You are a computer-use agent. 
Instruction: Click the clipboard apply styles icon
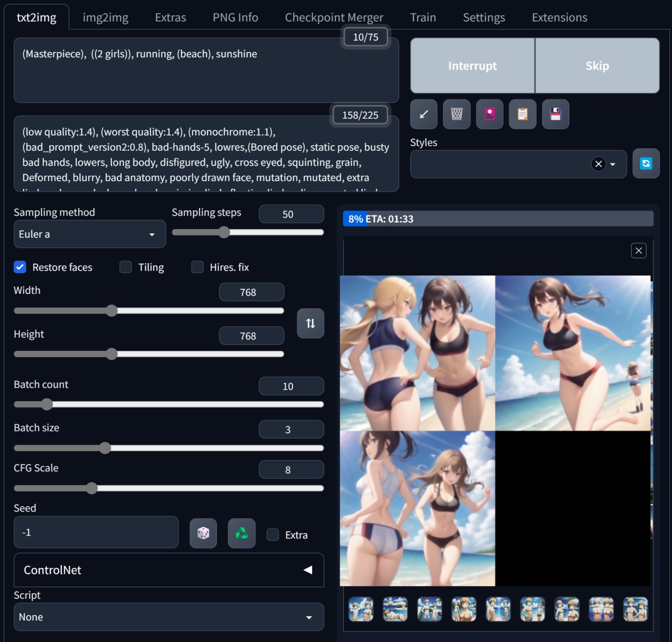tap(523, 114)
